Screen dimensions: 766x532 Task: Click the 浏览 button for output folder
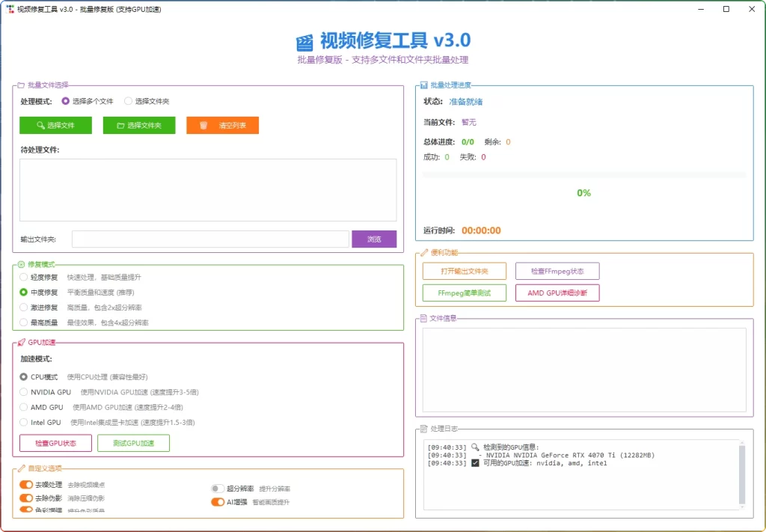pyautogui.click(x=373, y=239)
